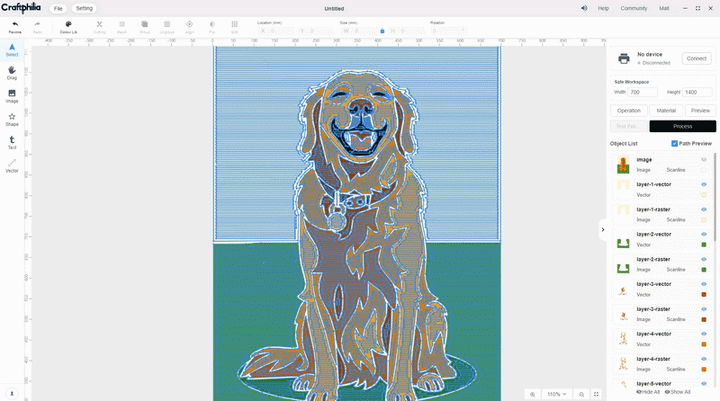Screen dimensions: 720x401
Task: Open the Mall link
Action: click(x=664, y=8)
